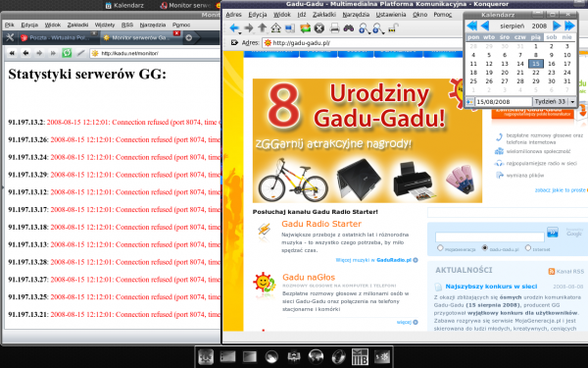Open the Gadu naGłos link
Screen dimensions: 588x368
click(309, 277)
